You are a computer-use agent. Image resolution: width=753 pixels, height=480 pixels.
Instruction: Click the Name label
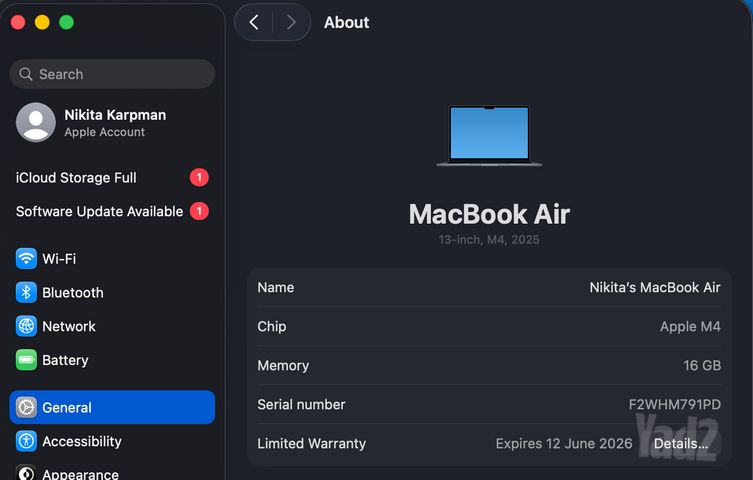[x=276, y=287]
